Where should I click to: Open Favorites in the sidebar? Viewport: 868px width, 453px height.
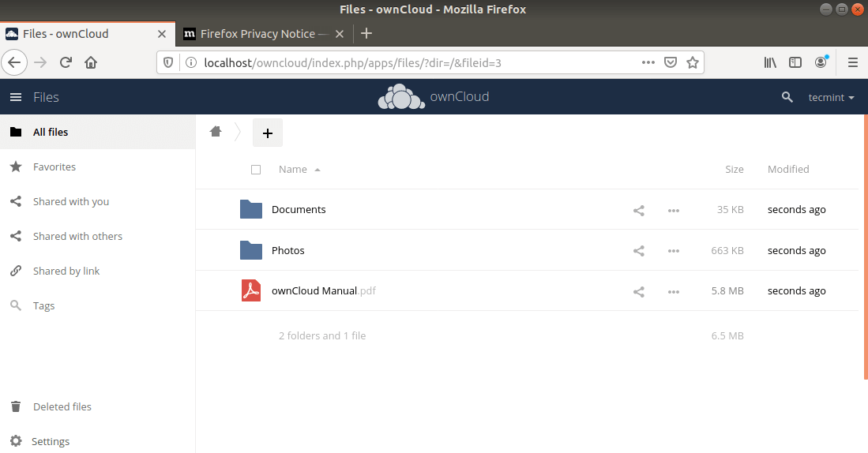(x=97, y=167)
